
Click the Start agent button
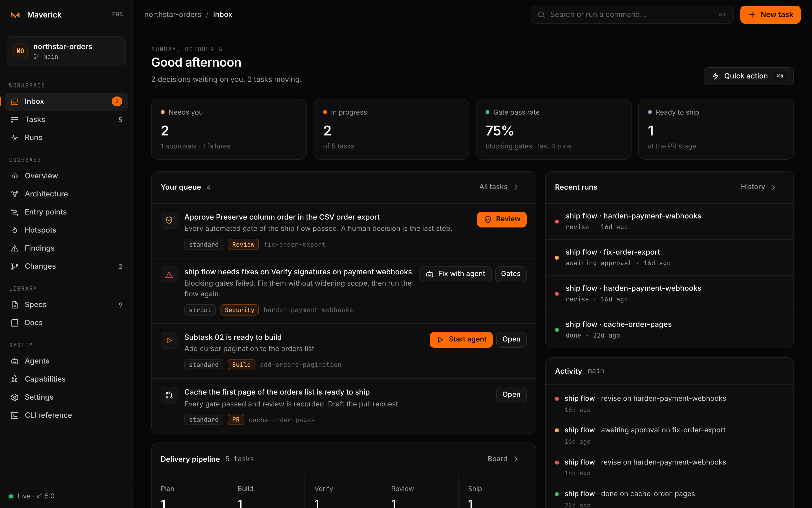(461, 340)
